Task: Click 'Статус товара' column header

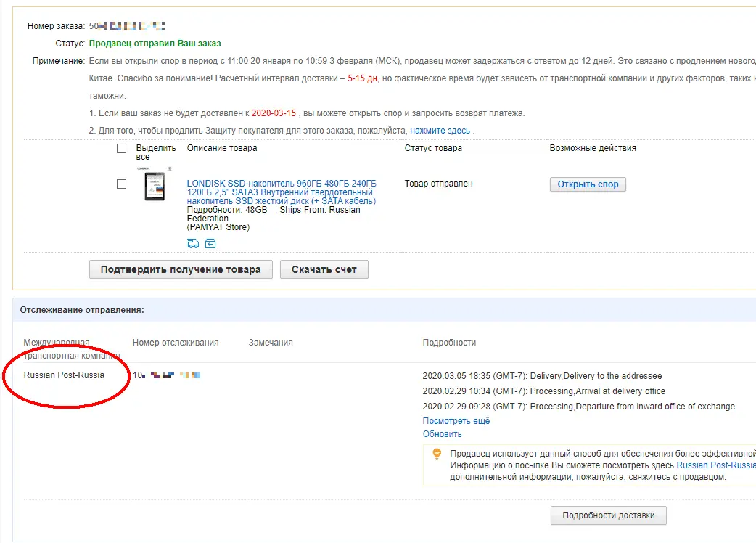Action: click(433, 148)
